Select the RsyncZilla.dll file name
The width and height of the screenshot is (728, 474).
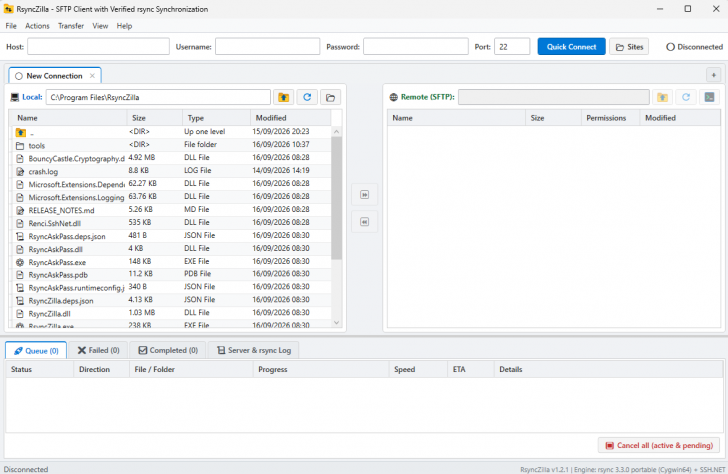coord(49,314)
